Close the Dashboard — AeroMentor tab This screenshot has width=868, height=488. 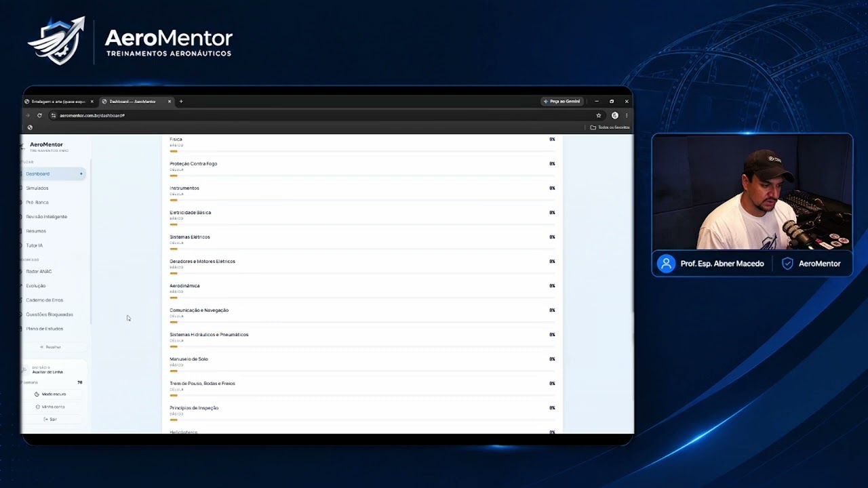coord(170,102)
